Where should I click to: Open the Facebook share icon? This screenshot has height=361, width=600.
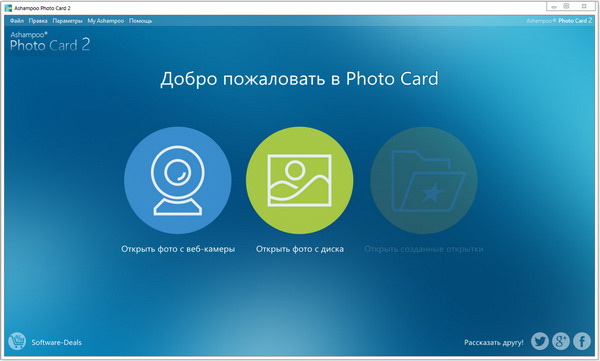coord(582,341)
